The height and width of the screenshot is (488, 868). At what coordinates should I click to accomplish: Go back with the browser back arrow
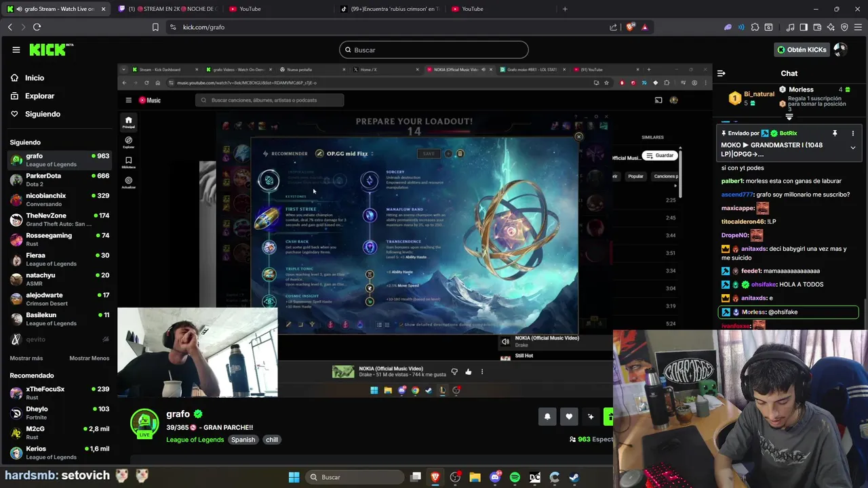[x=10, y=27]
